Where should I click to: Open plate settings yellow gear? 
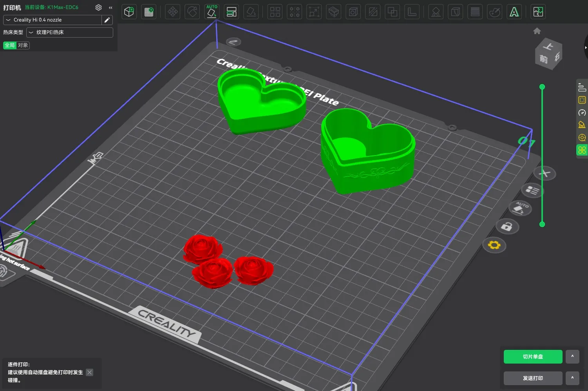(x=494, y=245)
